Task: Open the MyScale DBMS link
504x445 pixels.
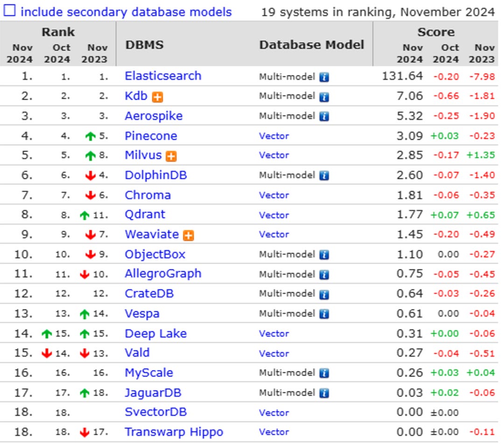Action: click(x=149, y=373)
